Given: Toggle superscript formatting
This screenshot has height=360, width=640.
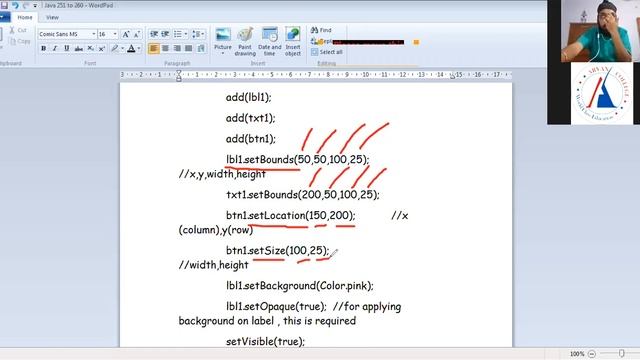Looking at the screenshot, I should 102,49.
